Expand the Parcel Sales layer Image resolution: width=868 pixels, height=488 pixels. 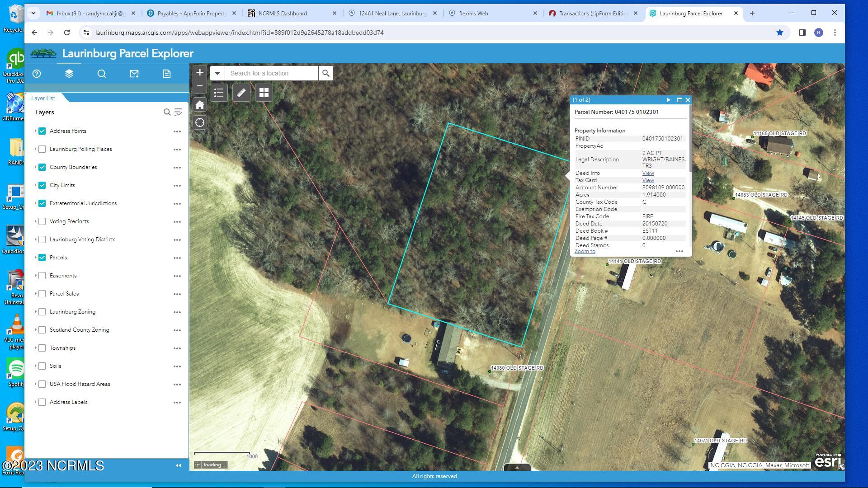click(35, 294)
